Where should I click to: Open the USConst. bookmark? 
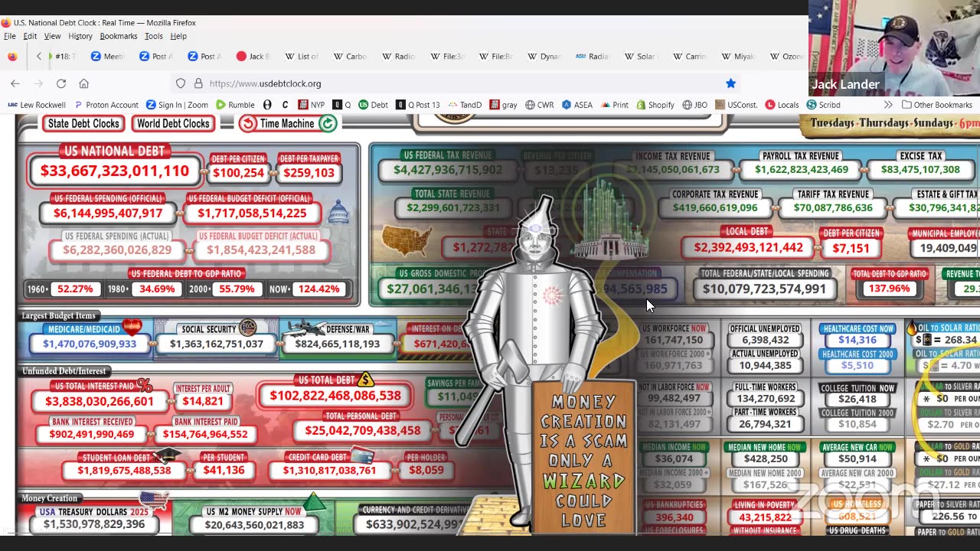pos(736,105)
